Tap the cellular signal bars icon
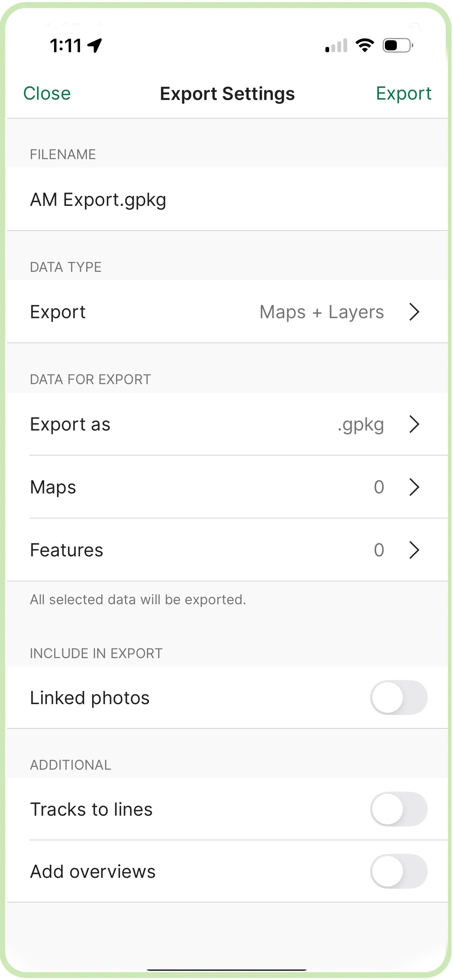The height and width of the screenshot is (980, 453). (x=336, y=46)
